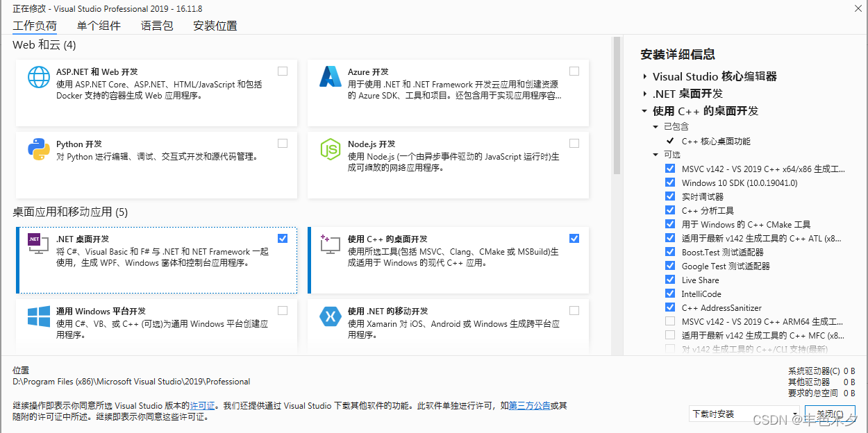Enable the Node.js 开发 workload checkbox
The image size is (868, 433).
point(574,143)
